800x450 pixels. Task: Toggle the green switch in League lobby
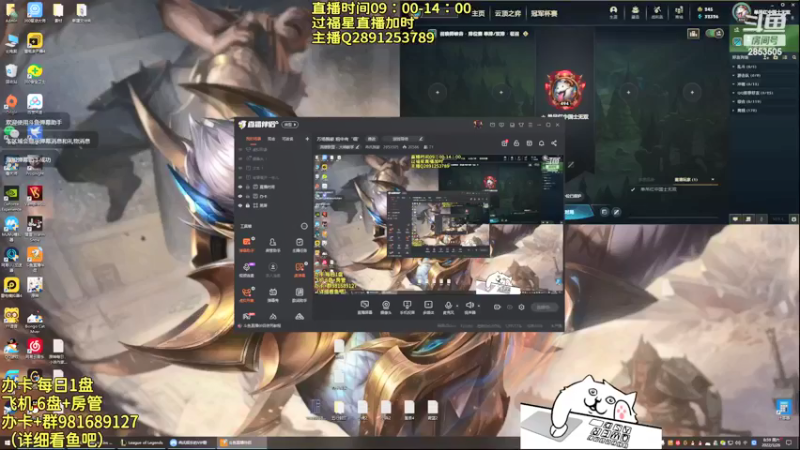click(x=714, y=34)
